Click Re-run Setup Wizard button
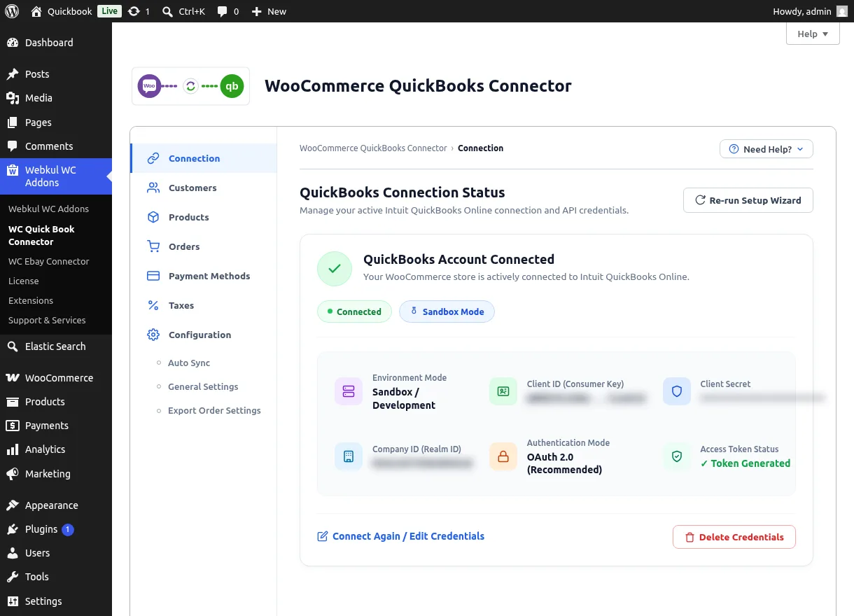Image resolution: width=854 pixels, height=616 pixels. [x=748, y=200]
